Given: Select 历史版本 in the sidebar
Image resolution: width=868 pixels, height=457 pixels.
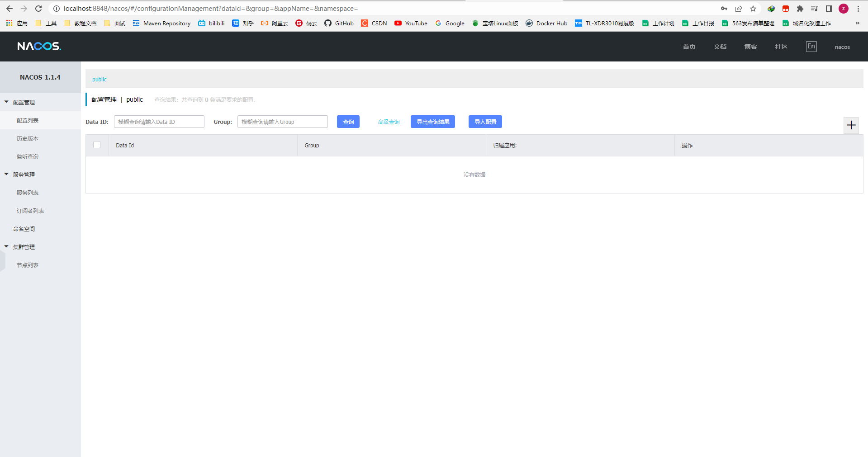Looking at the screenshot, I should click(28, 138).
